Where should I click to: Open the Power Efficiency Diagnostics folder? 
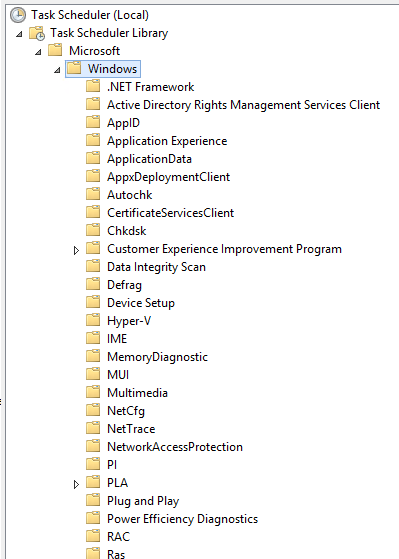(183, 519)
